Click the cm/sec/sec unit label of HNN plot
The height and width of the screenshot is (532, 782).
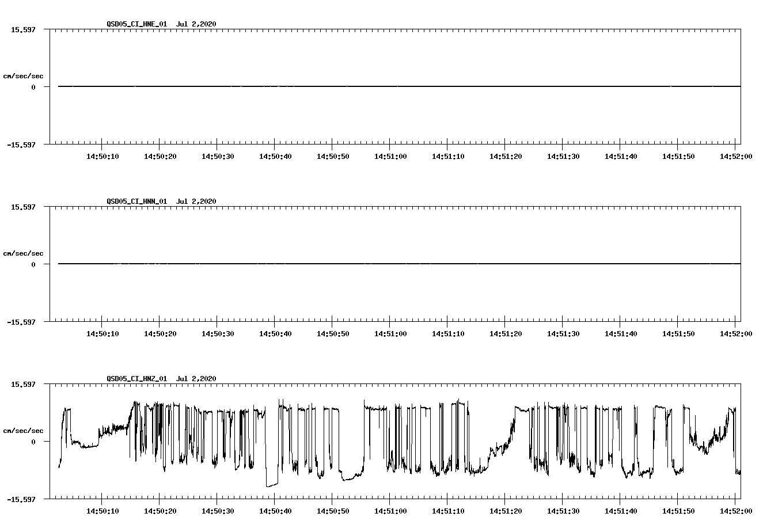23,253
